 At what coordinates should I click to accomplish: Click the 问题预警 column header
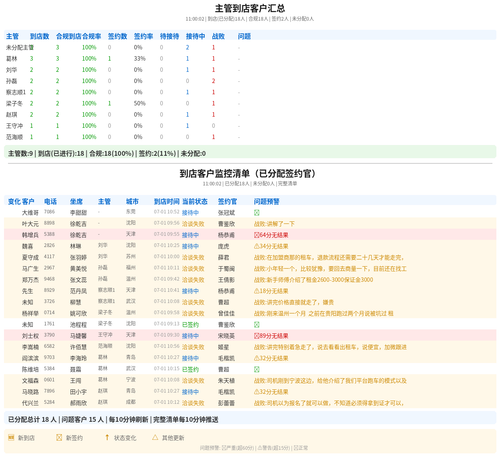pyautogui.click(x=267, y=201)
